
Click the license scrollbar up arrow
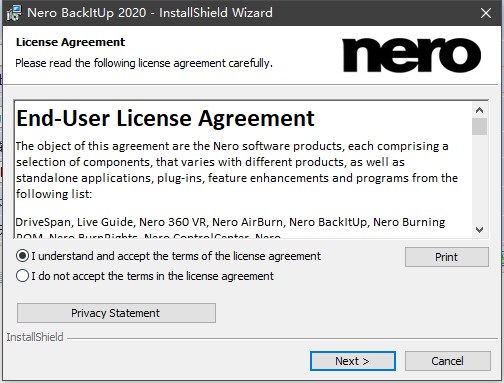click(479, 110)
